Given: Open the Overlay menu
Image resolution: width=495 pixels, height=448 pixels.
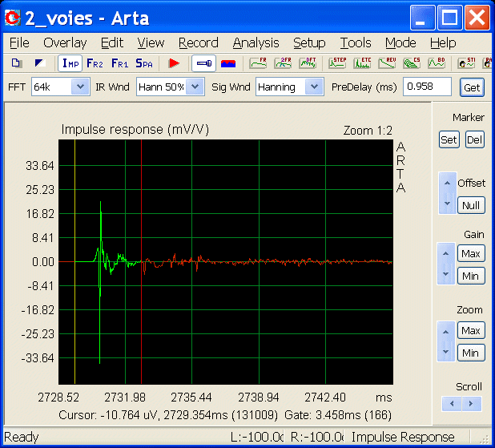Looking at the screenshot, I should point(65,42).
